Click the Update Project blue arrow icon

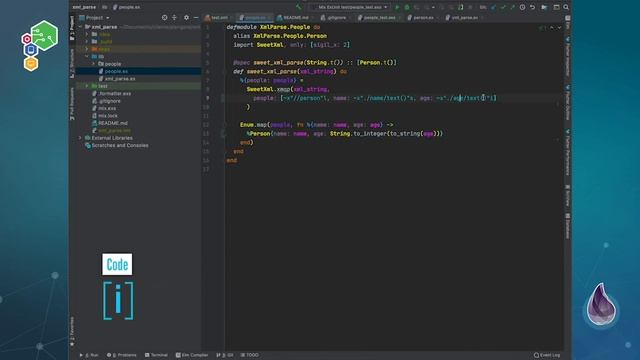coord(493,7)
